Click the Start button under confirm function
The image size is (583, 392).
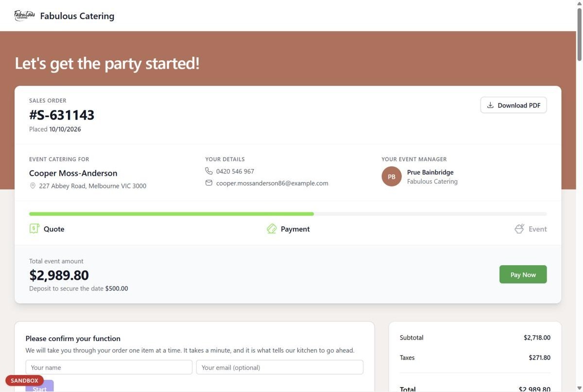(x=39, y=387)
